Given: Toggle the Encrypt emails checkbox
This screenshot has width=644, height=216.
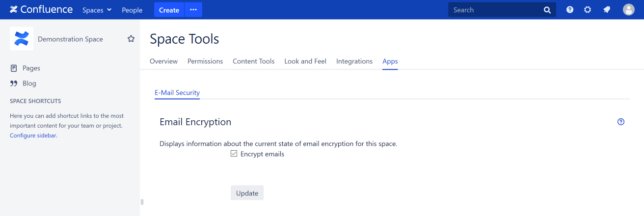Looking at the screenshot, I should point(234,154).
